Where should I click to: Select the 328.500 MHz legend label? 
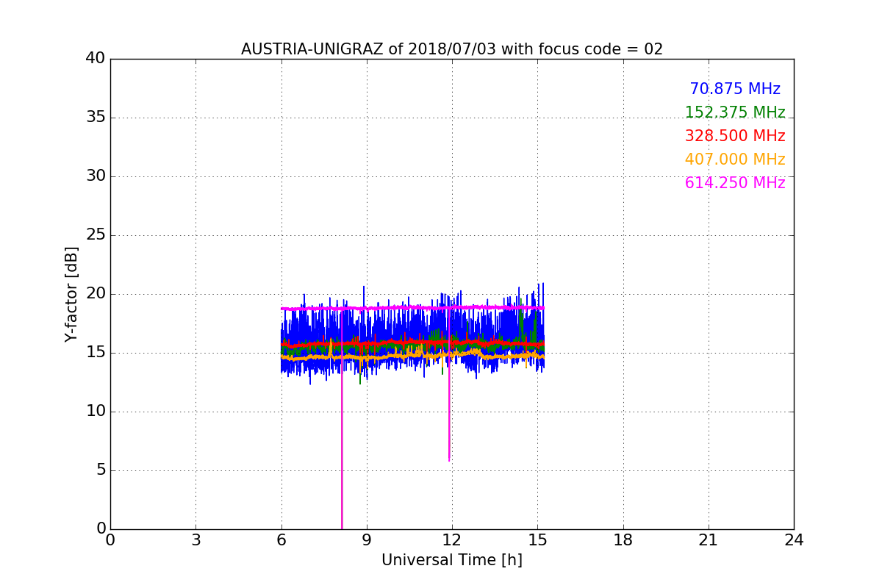pyautogui.click(x=735, y=136)
